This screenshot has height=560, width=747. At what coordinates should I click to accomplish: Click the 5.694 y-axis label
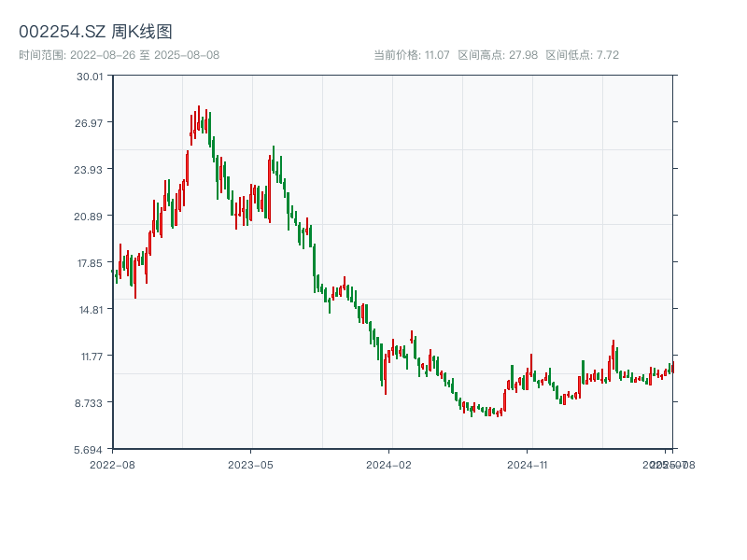coord(90,450)
